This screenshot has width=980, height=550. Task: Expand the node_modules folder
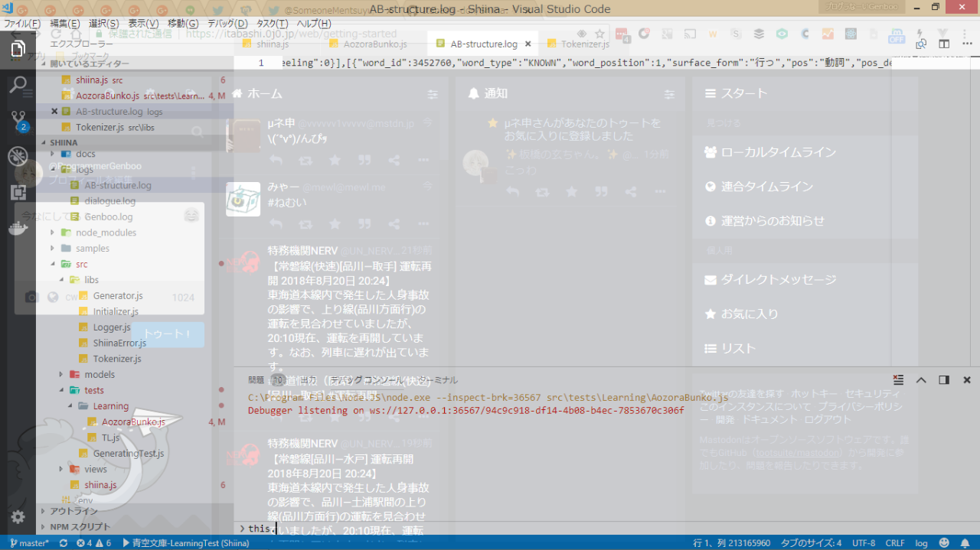pyautogui.click(x=106, y=233)
